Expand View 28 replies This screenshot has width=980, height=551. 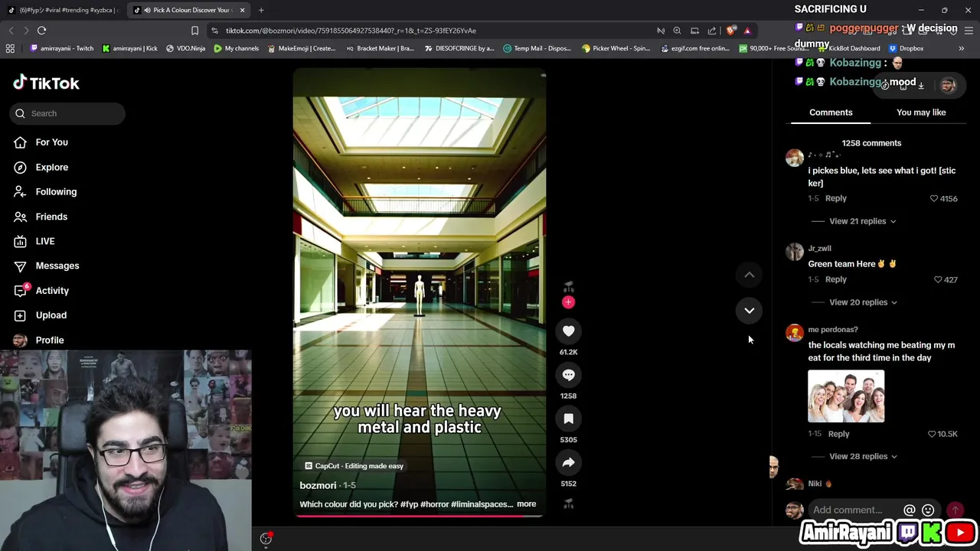863,456
